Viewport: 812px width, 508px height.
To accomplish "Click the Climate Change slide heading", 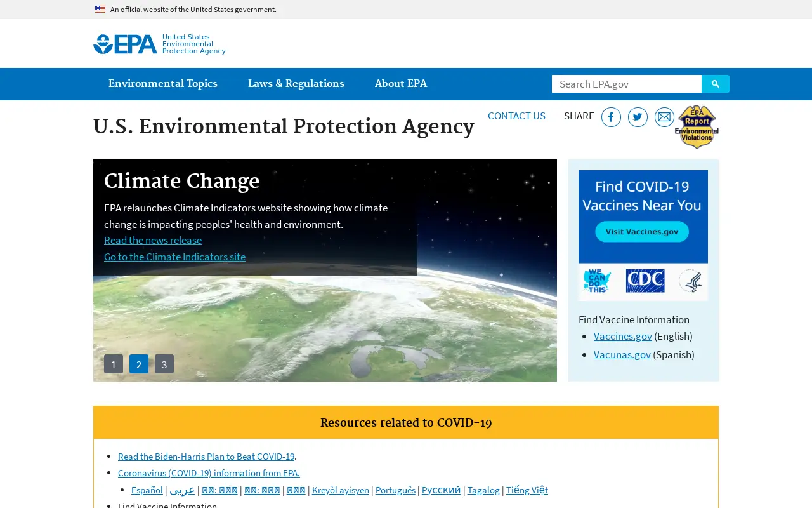I will point(181,182).
